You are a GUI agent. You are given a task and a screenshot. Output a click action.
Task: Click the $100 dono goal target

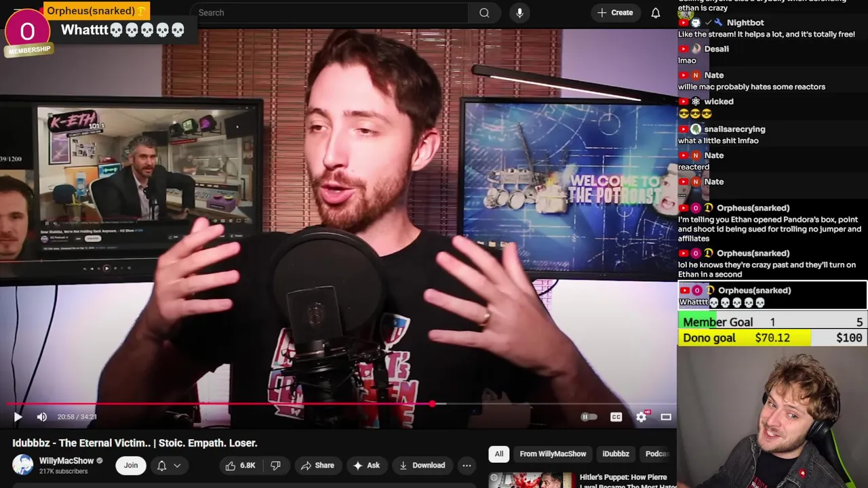[x=849, y=338]
